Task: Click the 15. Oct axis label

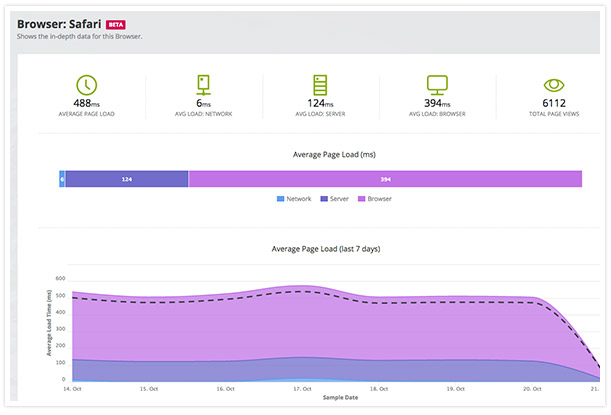Action: coord(149,389)
